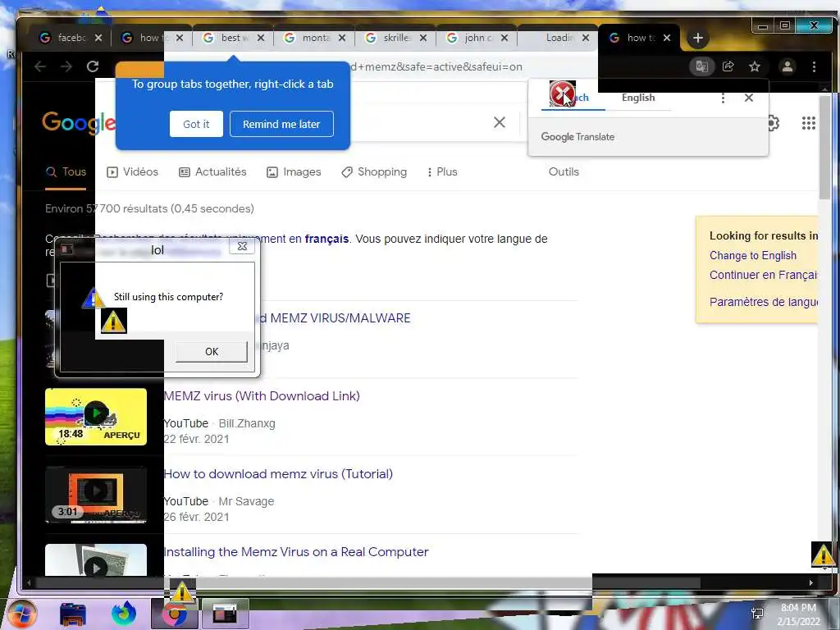Screen dimensions: 840x630
Task: Play the 3:01 video thumbnail
Action: (x=96, y=494)
